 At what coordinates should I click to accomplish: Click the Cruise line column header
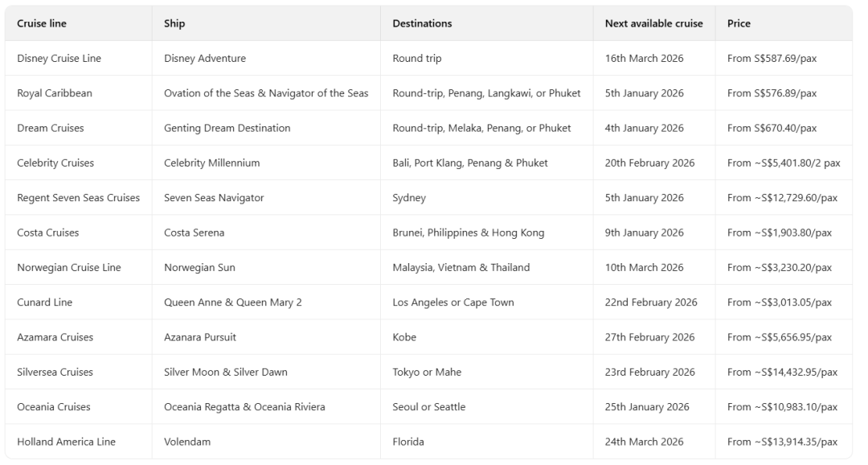coord(42,23)
